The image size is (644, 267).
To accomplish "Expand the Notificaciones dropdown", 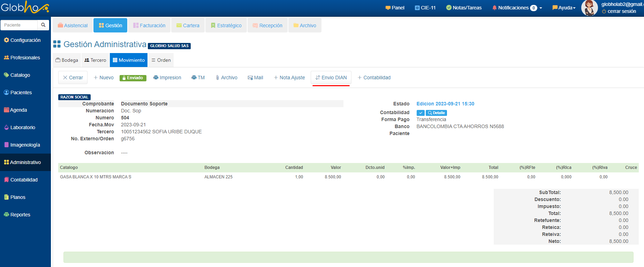I will (517, 8).
